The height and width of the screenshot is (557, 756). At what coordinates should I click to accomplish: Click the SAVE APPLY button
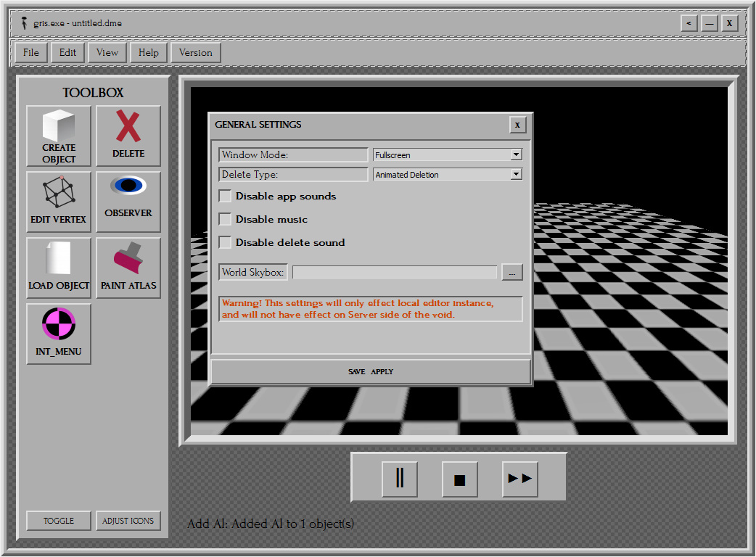tap(371, 371)
